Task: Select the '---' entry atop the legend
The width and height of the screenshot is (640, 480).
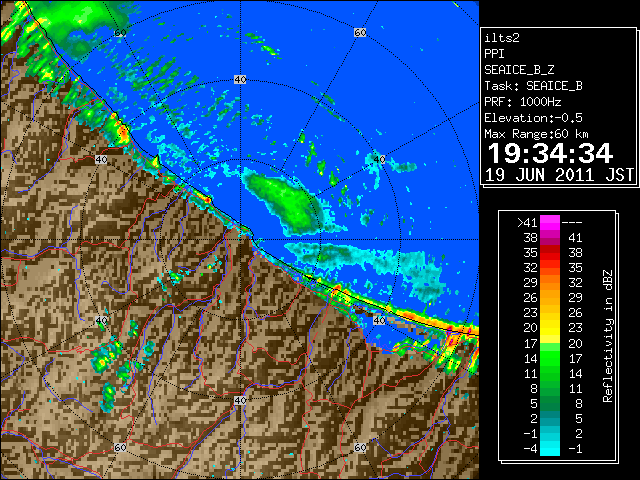Action: pos(572,223)
